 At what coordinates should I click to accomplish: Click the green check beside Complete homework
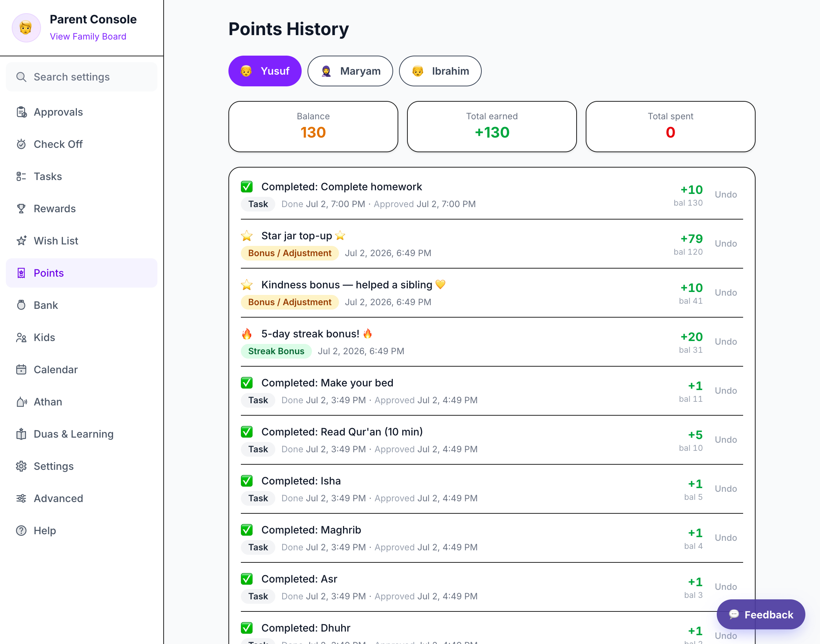(247, 187)
